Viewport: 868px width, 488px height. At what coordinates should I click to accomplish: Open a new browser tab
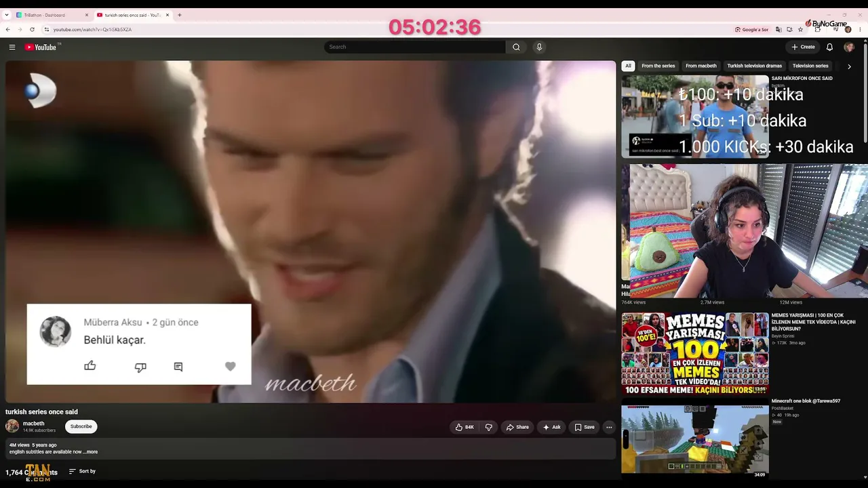point(179,15)
